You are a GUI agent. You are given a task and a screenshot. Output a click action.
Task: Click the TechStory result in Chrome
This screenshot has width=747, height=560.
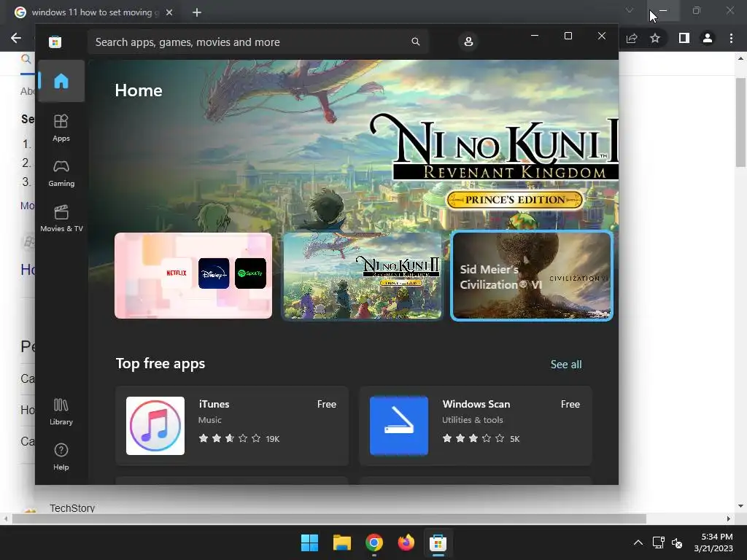pos(72,507)
